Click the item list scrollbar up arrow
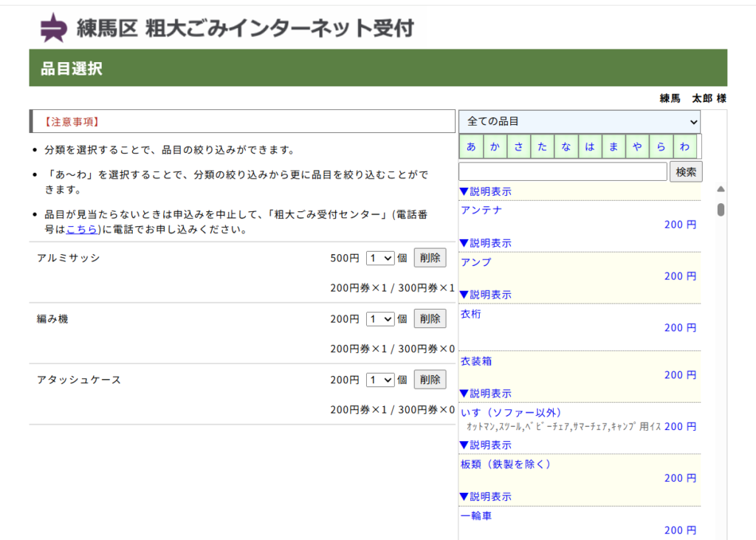756x540 pixels. tap(721, 189)
